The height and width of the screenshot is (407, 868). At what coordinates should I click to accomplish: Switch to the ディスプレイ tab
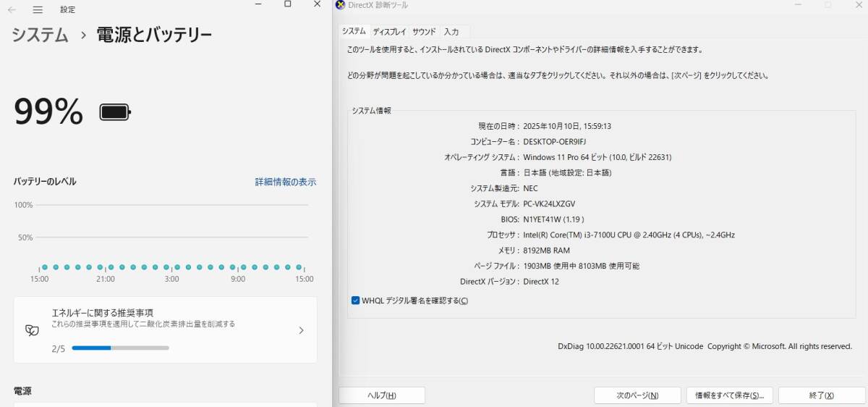[389, 32]
